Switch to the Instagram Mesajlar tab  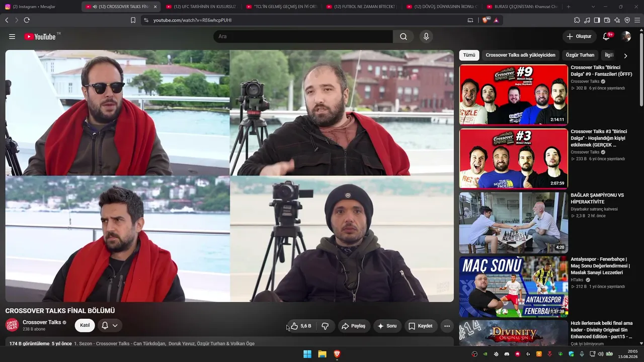(x=40, y=7)
